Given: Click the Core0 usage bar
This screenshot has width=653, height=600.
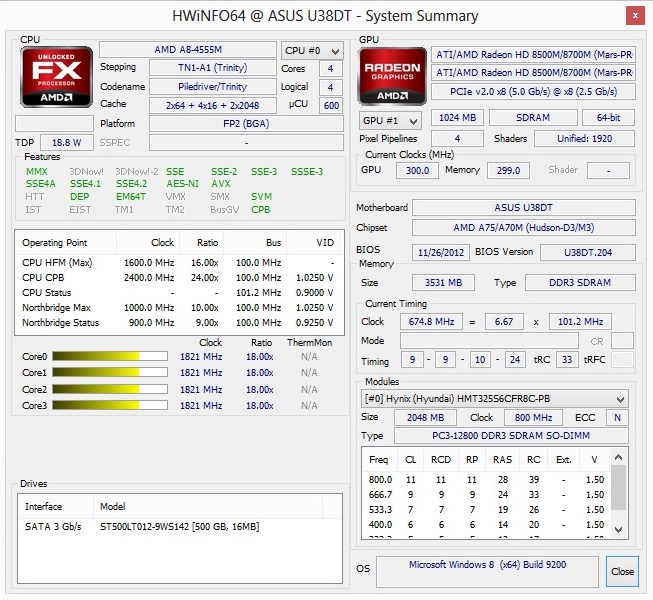Looking at the screenshot, I should click(x=110, y=356).
